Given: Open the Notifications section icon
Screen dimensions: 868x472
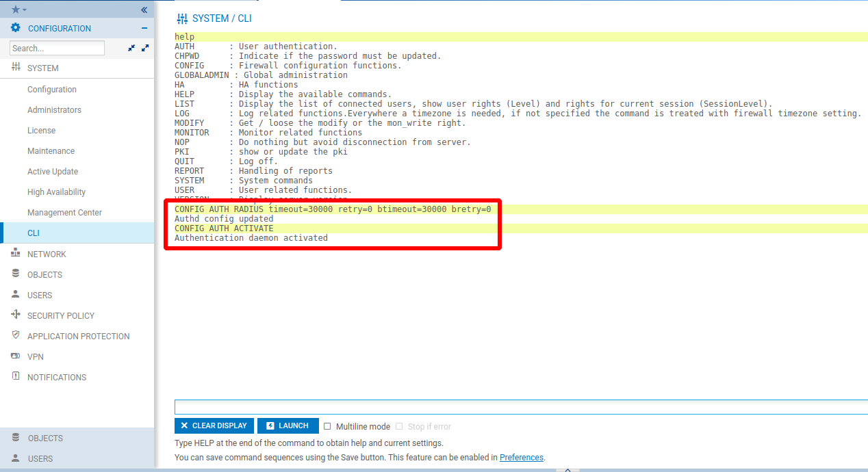Looking at the screenshot, I should (16, 377).
